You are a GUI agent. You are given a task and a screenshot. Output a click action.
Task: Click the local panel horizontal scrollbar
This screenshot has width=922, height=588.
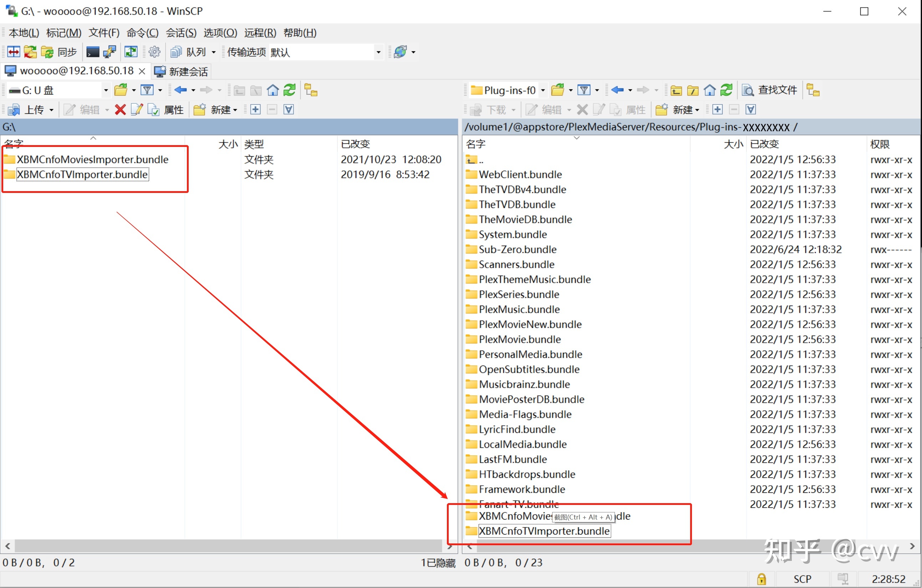pos(228,546)
